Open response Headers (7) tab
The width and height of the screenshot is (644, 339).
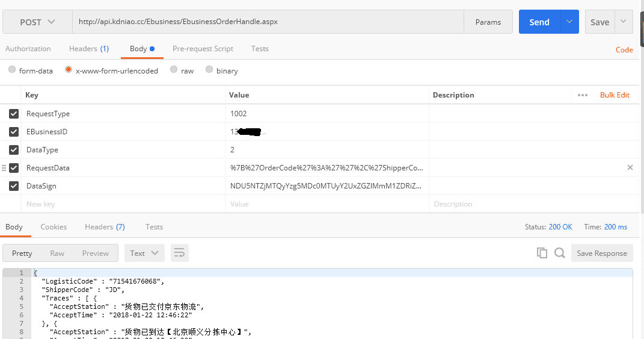tap(105, 226)
